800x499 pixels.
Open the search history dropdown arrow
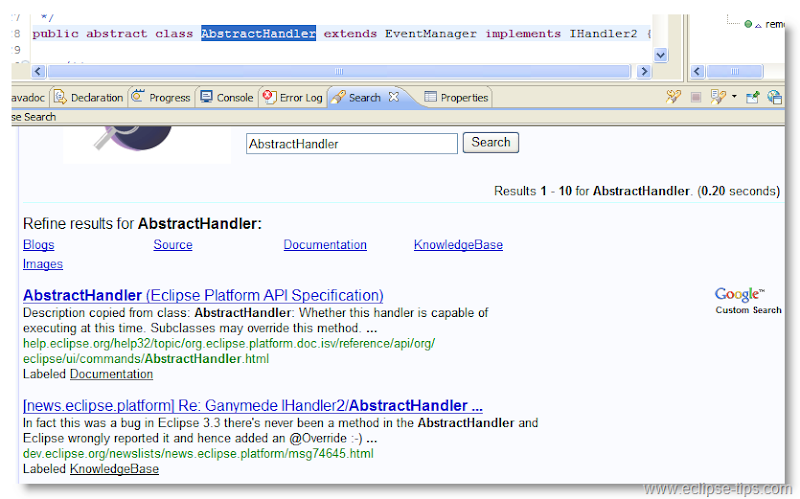click(x=734, y=96)
